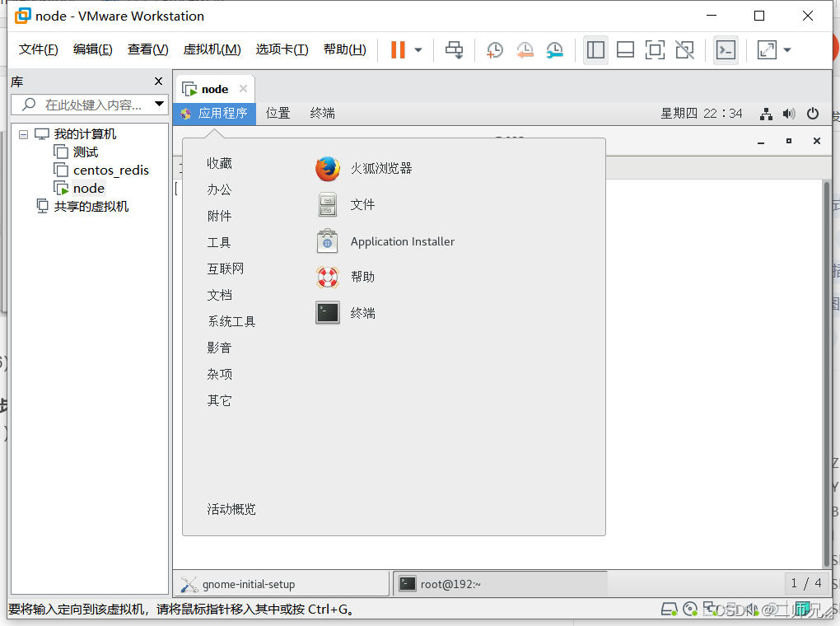Select the 附件 accessories category
This screenshot has height=626, width=840.
(x=219, y=216)
